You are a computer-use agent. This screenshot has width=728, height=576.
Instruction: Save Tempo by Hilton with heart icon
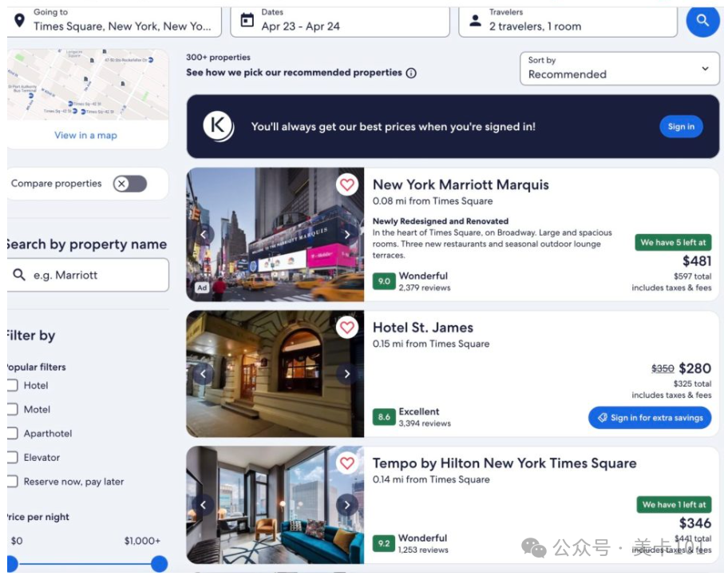click(x=346, y=463)
